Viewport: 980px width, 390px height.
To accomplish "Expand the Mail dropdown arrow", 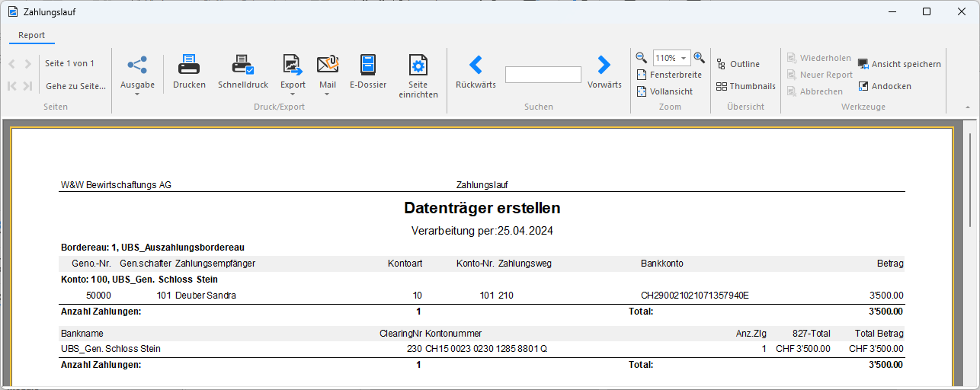I will (328, 94).
